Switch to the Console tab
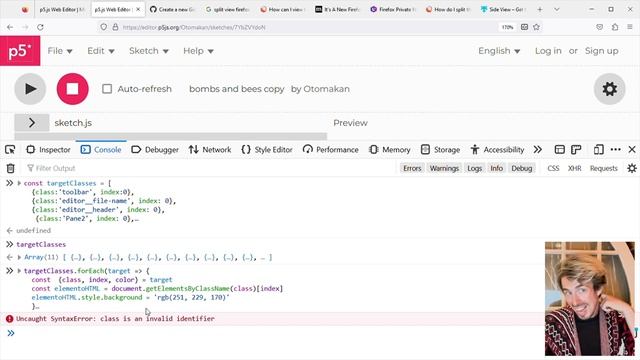 coord(101,150)
